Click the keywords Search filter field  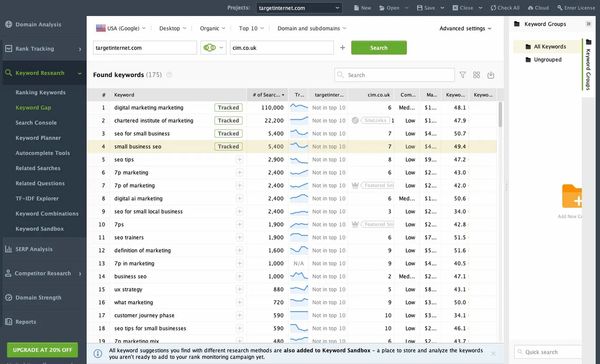tap(394, 75)
